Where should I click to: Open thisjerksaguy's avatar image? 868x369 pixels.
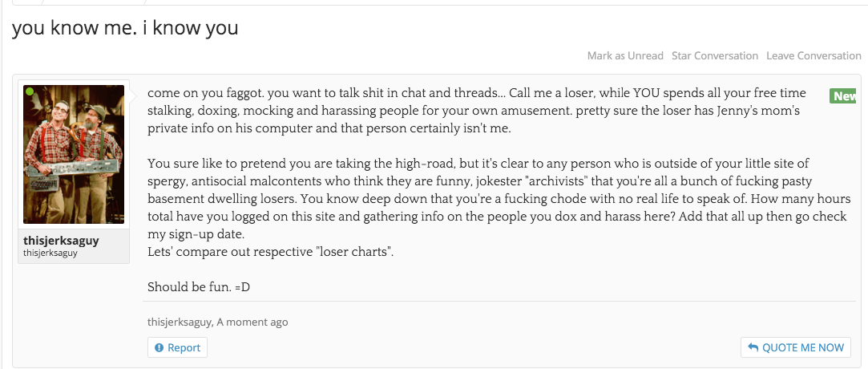click(74, 154)
